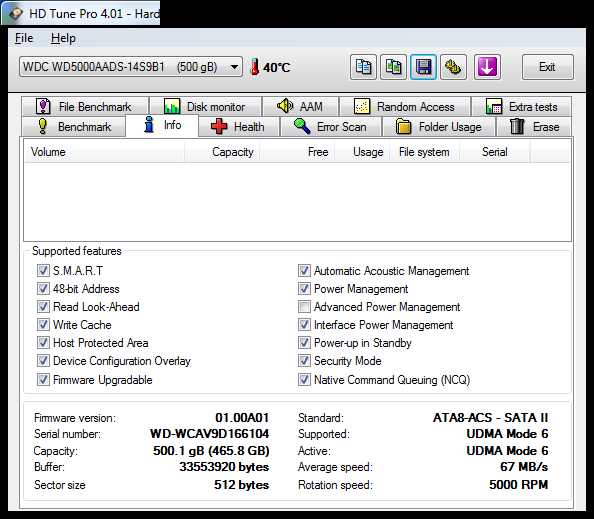Click the AAM speaker icon

tap(285, 106)
